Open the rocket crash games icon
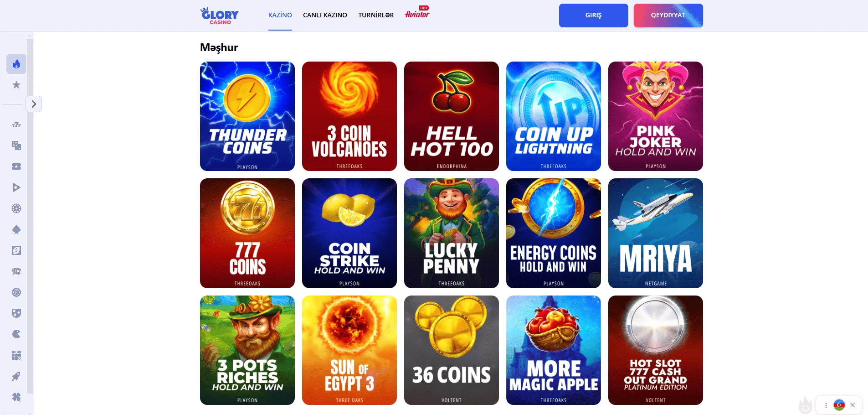Screen dimensions: 868x415 [x=16, y=376]
